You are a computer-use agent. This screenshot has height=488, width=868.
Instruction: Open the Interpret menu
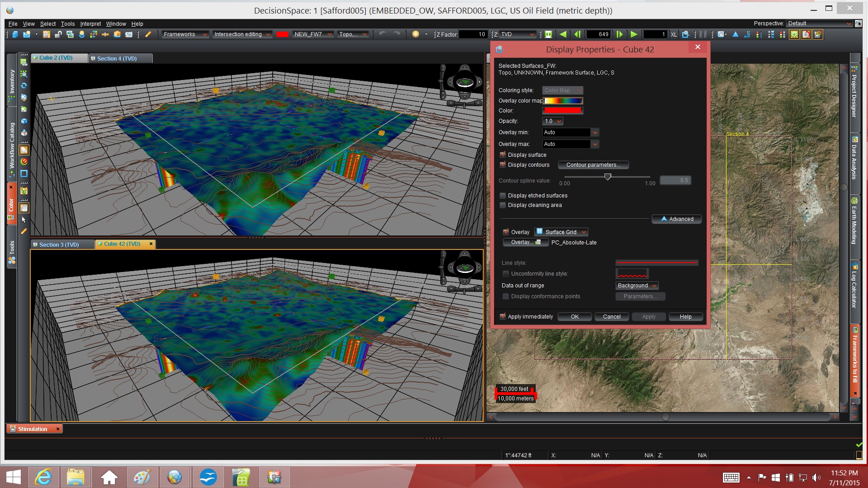point(90,24)
